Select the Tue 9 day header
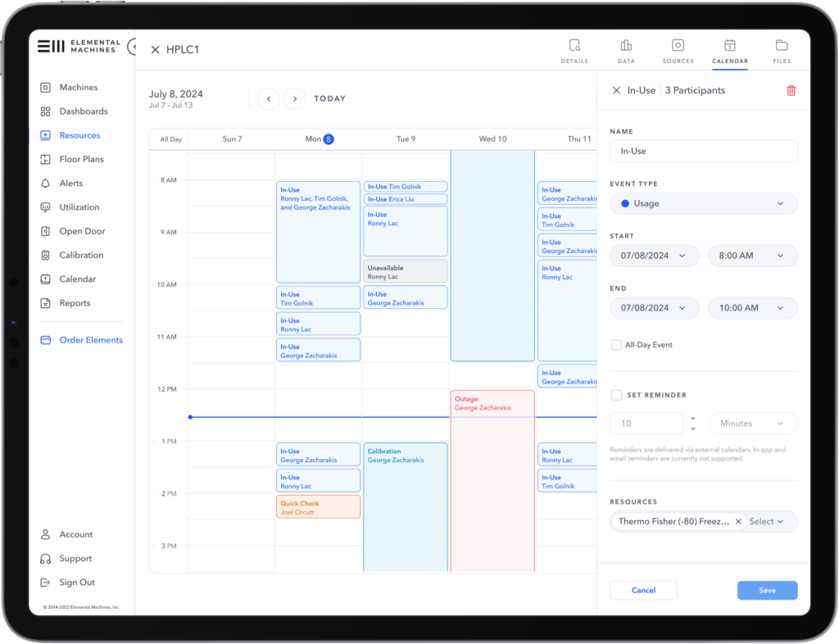Screen dimensions: 839x644 [x=406, y=139]
